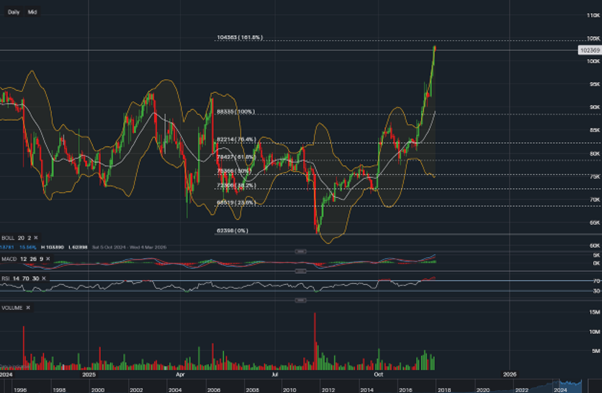Click the Jul date axis label
The height and width of the screenshot is (393, 602).
click(275, 374)
